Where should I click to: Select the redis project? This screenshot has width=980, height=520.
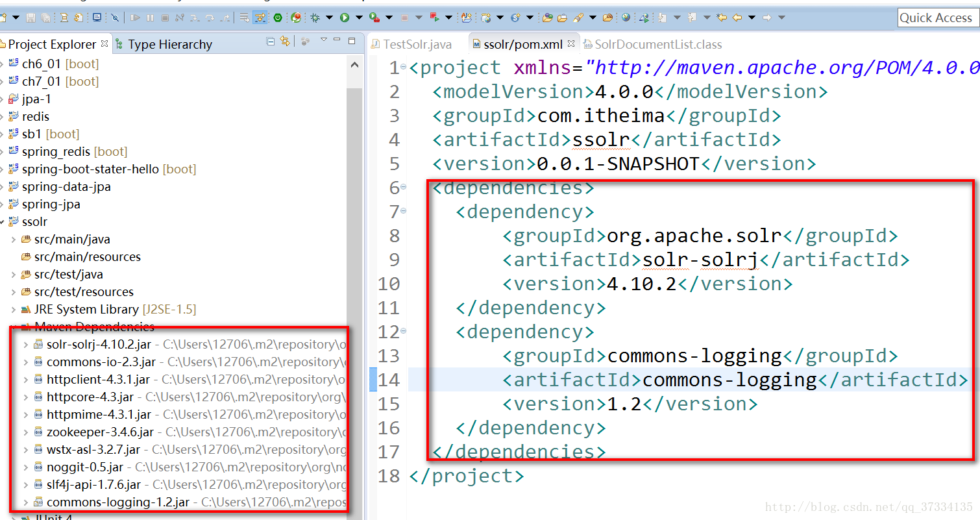pos(36,116)
